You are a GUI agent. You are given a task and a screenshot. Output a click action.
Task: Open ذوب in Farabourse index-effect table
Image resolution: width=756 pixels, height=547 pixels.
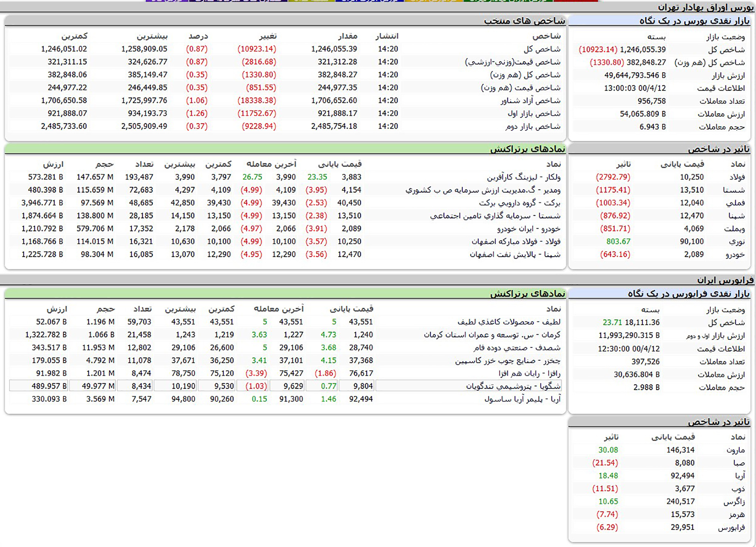click(x=738, y=489)
